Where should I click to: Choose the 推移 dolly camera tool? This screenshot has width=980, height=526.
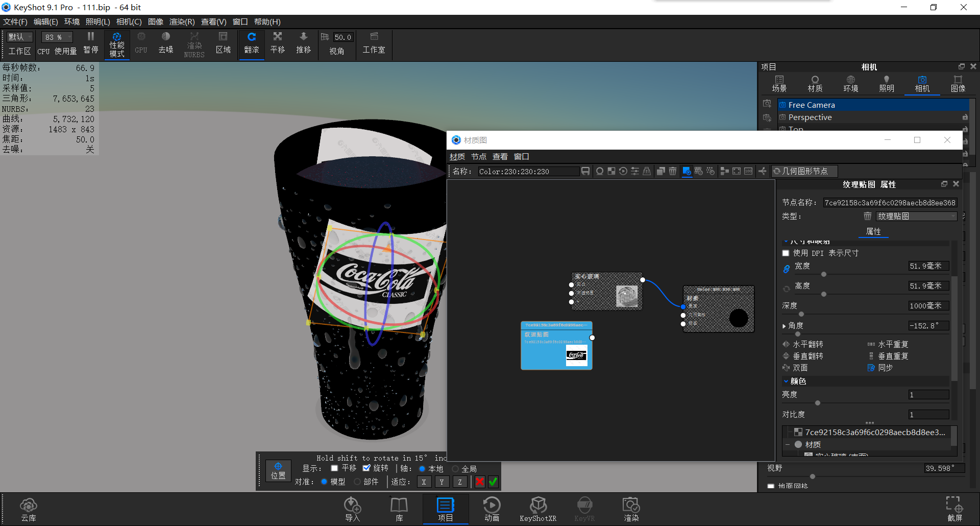point(303,44)
